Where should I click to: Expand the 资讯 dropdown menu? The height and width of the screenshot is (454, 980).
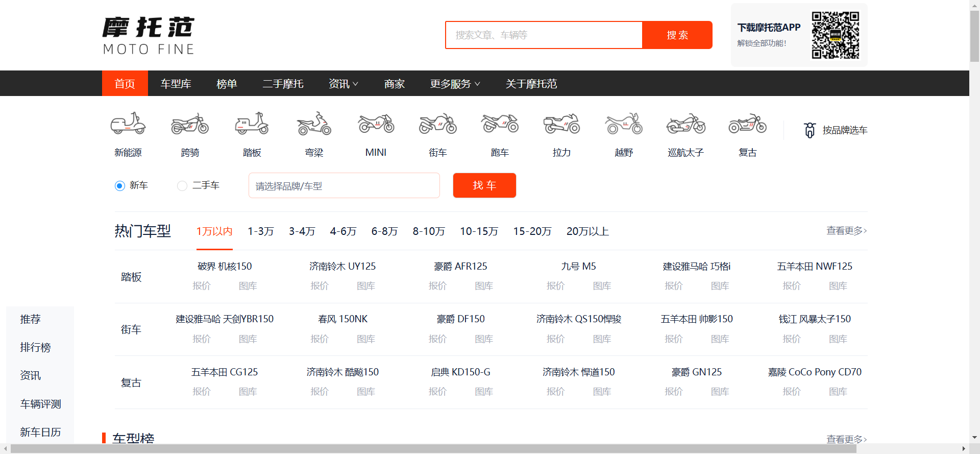(344, 84)
